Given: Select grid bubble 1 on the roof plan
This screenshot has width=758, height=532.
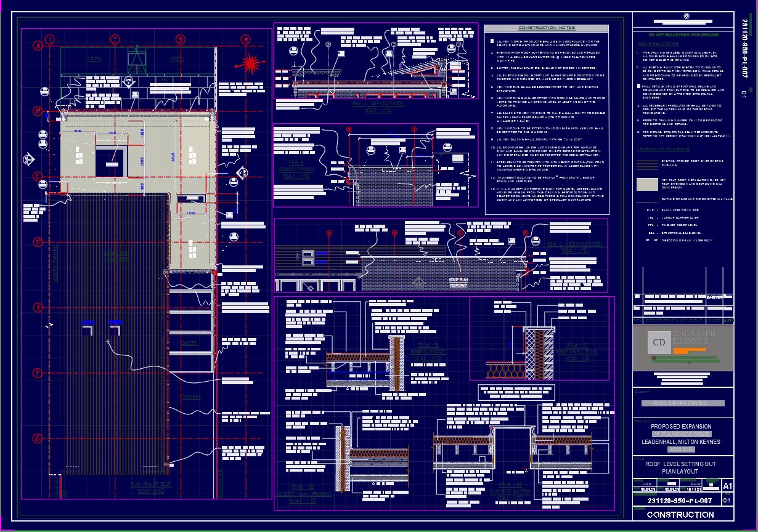Looking at the screenshot, I should coord(51,39).
